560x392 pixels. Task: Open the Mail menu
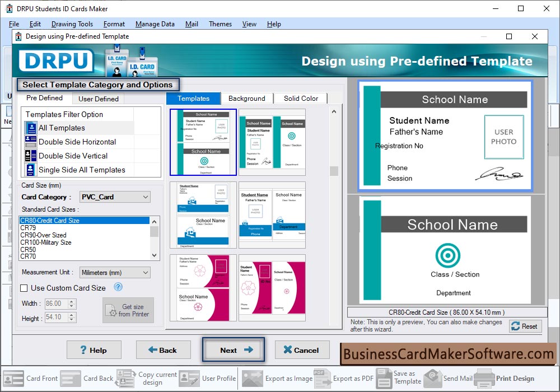tap(192, 24)
